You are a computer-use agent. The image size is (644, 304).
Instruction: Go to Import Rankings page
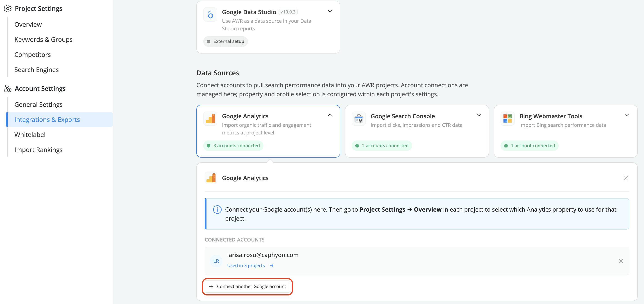pyautogui.click(x=39, y=150)
